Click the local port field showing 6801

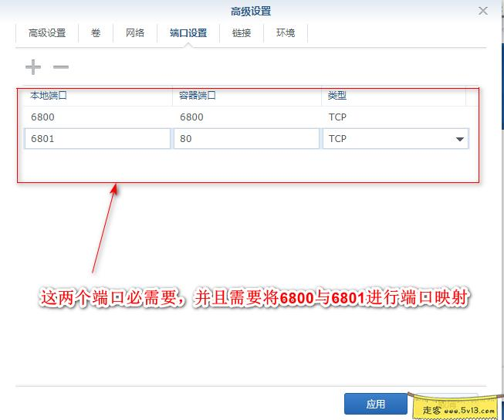[97, 139]
